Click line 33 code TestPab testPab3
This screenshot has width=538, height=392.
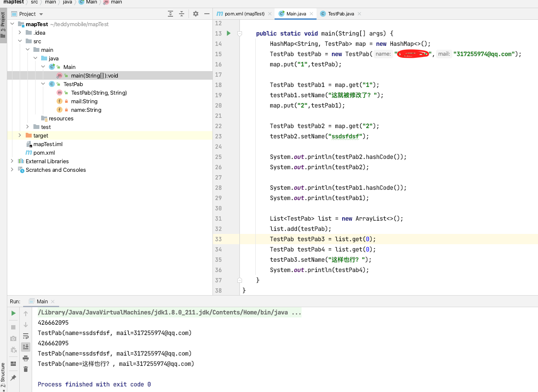[x=323, y=239]
